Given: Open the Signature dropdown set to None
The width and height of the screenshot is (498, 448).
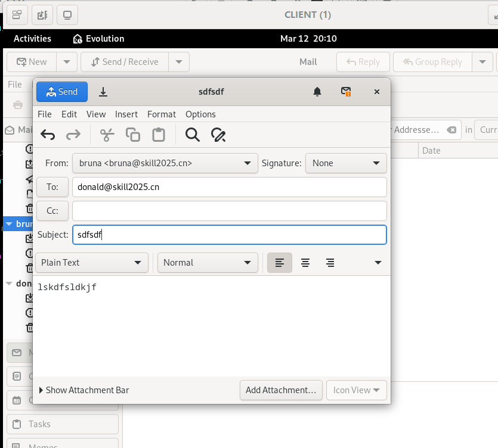Looking at the screenshot, I should [x=346, y=163].
